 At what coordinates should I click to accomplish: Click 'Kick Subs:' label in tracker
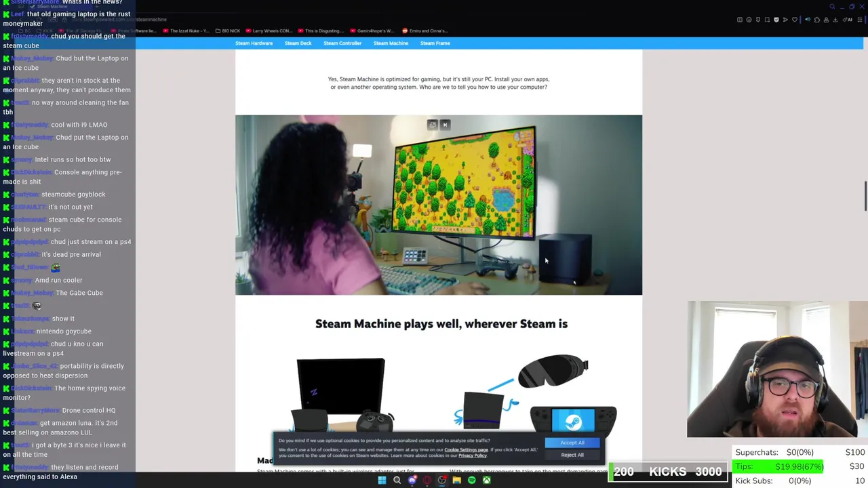pos(754,481)
